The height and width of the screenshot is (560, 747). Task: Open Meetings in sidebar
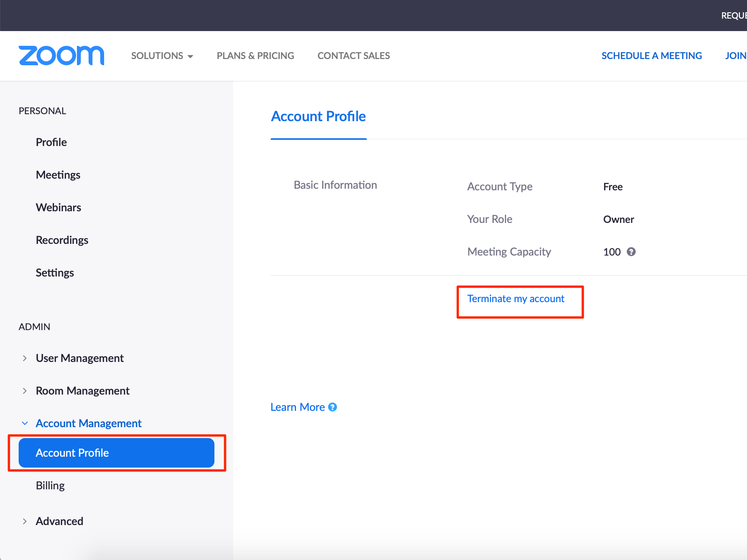(x=58, y=175)
